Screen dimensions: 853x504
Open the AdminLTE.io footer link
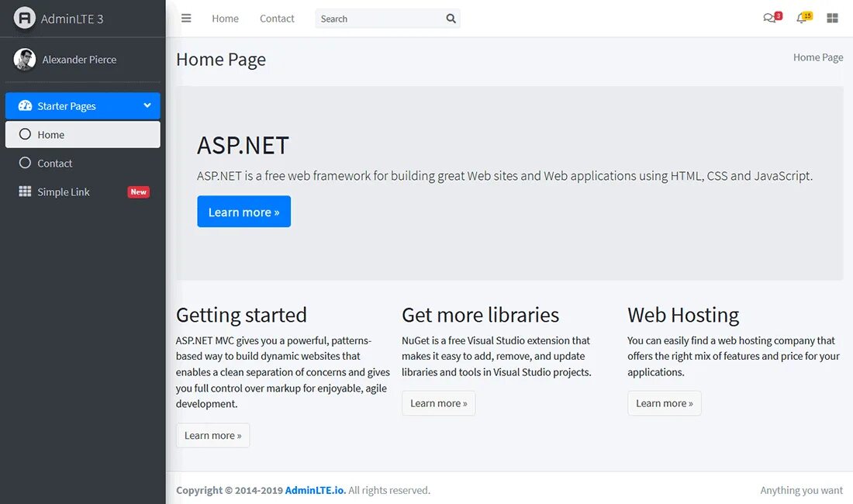pyautogui.click(x=316, y=490)
